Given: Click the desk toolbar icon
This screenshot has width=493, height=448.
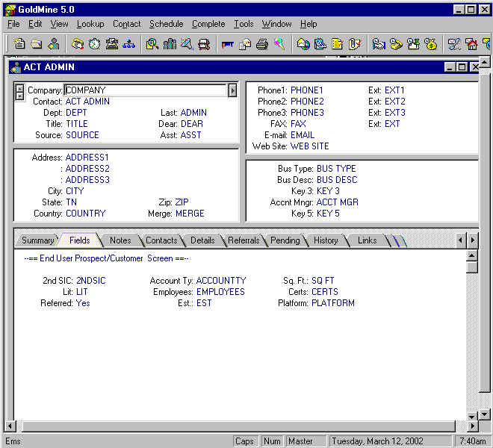Looking at the screenshot, I should point(228,44).
